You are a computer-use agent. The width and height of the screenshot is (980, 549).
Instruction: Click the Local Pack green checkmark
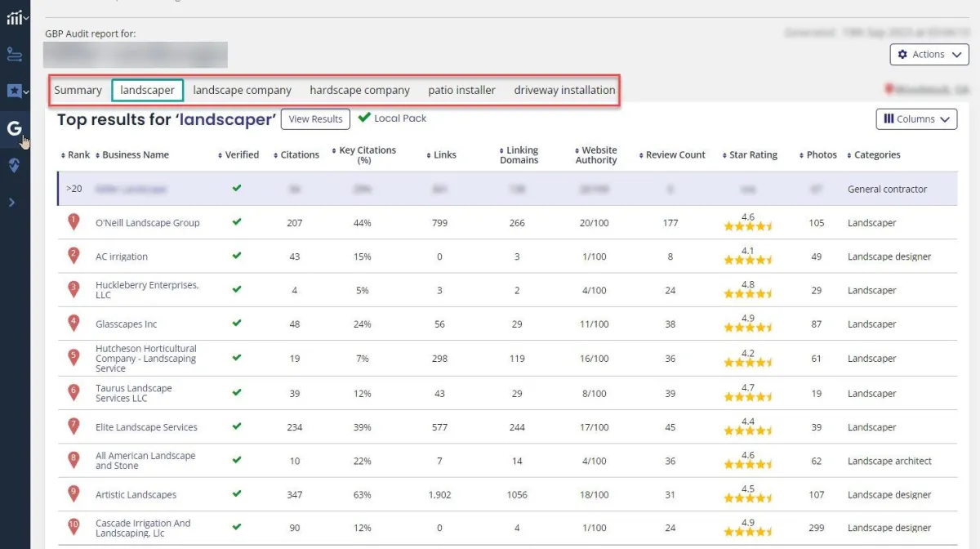tap(364, 118)
